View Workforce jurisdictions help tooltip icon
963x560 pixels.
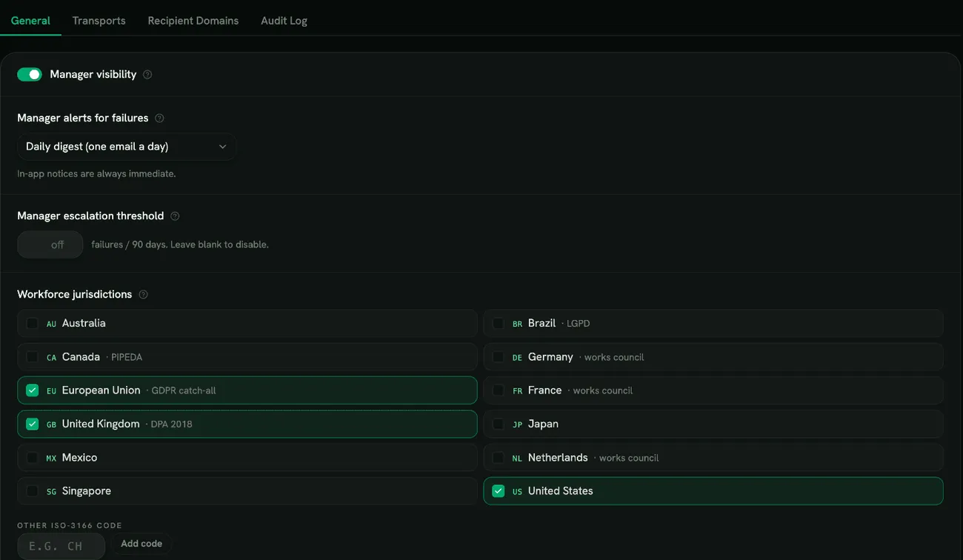click(143, 295)
